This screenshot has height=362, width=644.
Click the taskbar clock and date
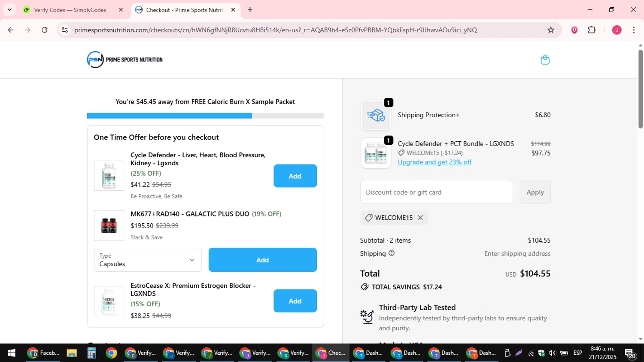point(603,353)
